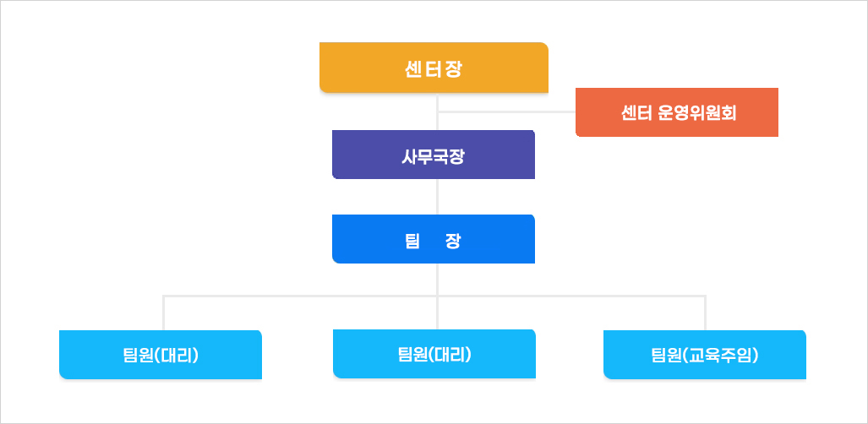Select vertical line above 팀원(교육주임) box
868x424 pixels.
pos(705,313)
